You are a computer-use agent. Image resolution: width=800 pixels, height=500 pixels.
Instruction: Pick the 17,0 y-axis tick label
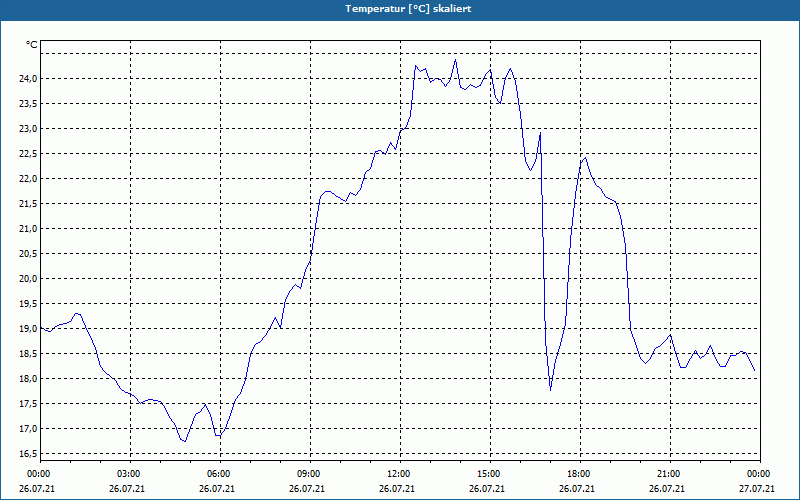point(29,429)
